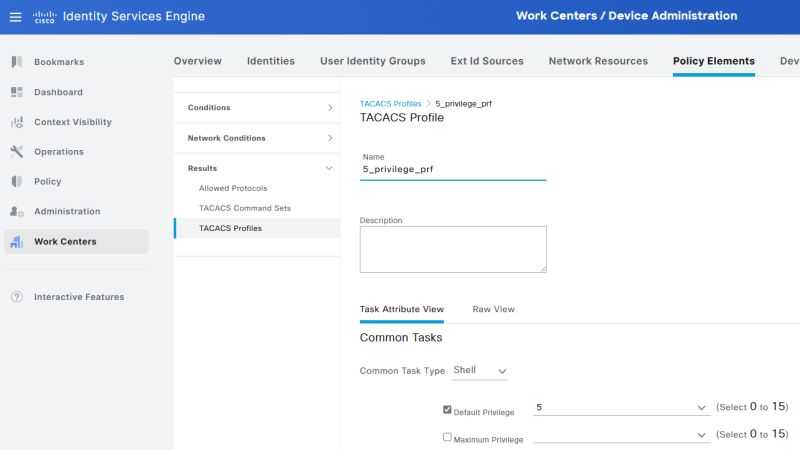Click the Context Visibility sidebar icon
The height and width of the screenshot is (450, 800).
pos(16,122)
